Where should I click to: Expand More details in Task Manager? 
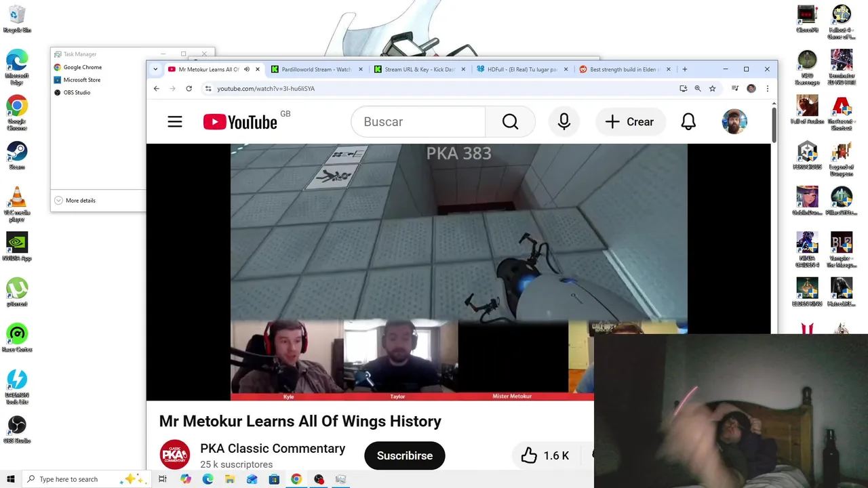(75, 201)
